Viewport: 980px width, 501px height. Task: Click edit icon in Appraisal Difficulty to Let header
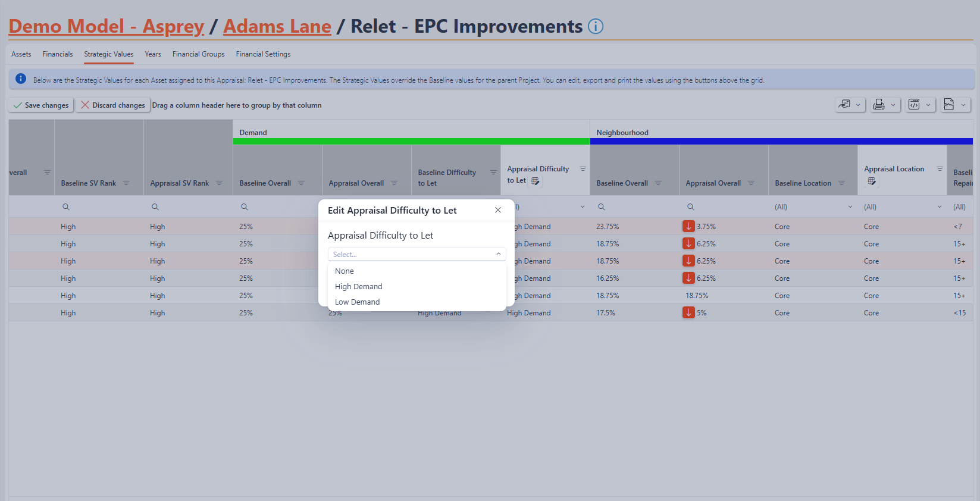[535, 181]
